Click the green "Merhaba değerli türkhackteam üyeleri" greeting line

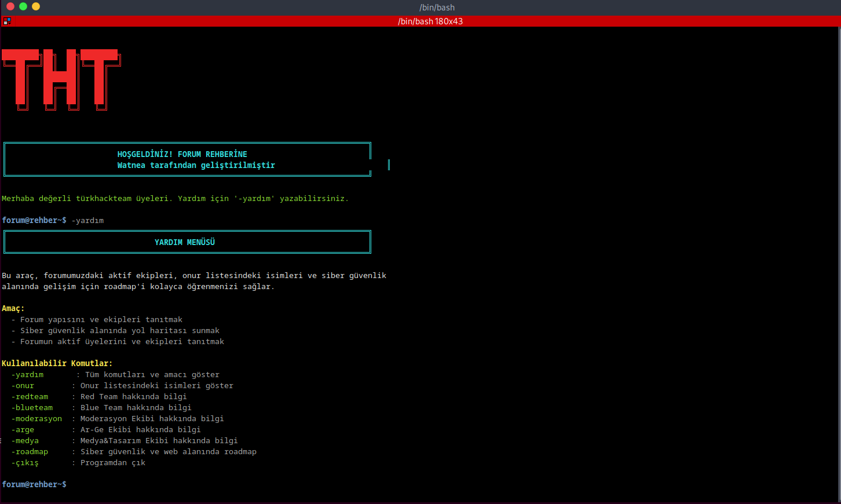click(x=175, y=198)
